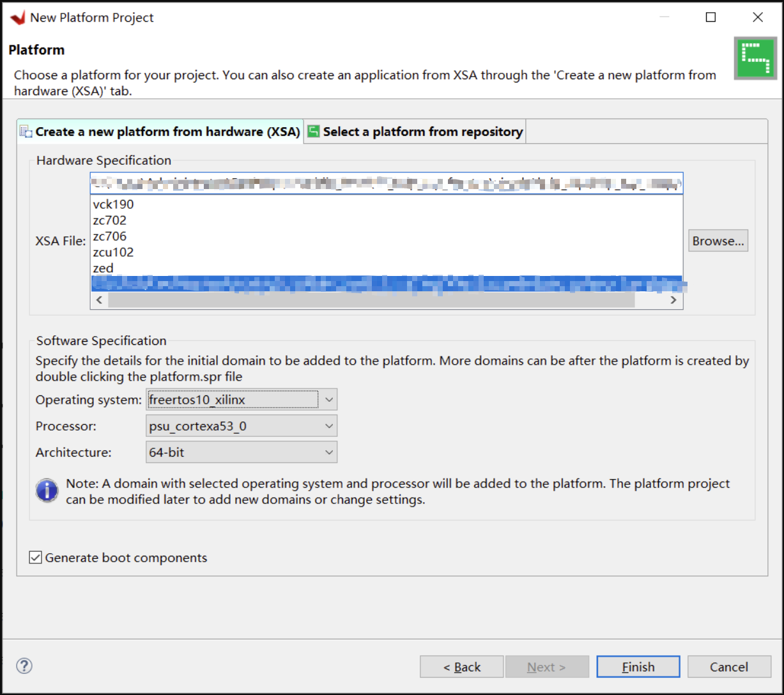Screen dimensions: 784x695
Task: Click the left scroll arrow of XSA list
Action: click(98, 300)
